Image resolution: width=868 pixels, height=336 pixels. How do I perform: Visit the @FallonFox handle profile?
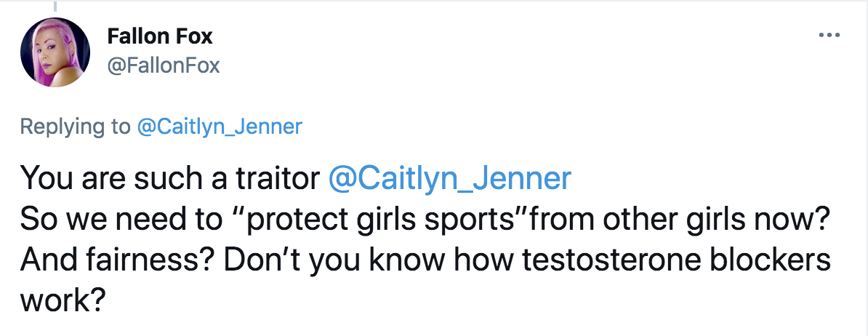pos(163,66)
